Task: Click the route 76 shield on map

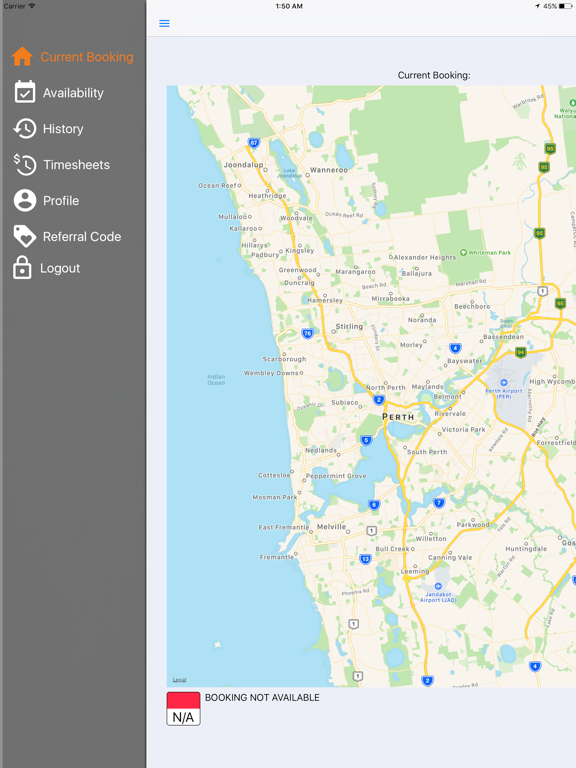Action: pos(308,334)
